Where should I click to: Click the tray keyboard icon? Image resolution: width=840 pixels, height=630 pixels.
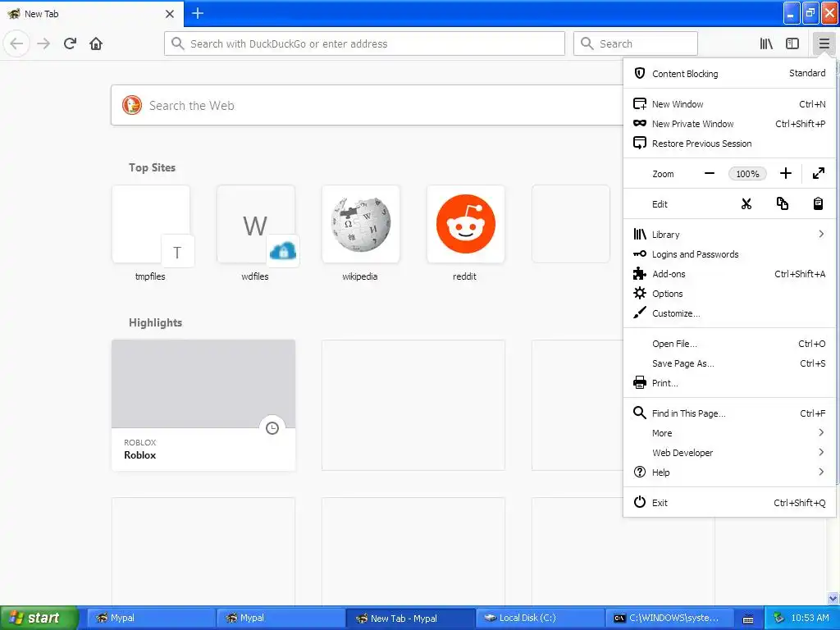[748, 619]
